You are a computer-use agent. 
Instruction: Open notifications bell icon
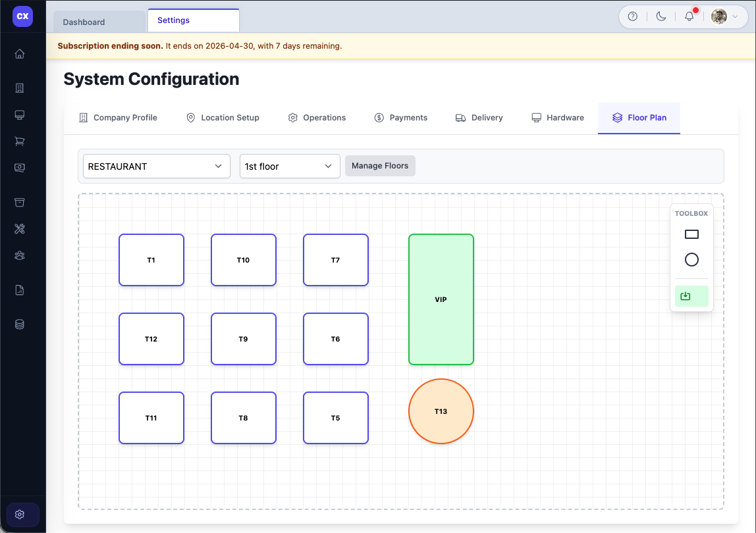point(689,16)
